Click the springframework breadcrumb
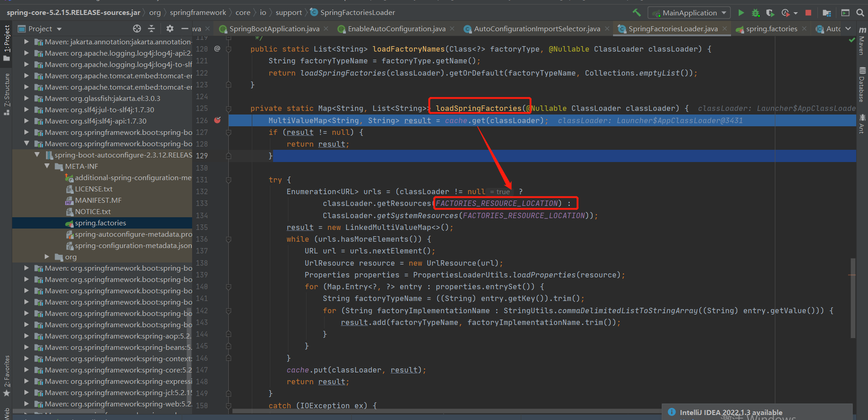The image size is (868, 420). [x=198, y=12]
